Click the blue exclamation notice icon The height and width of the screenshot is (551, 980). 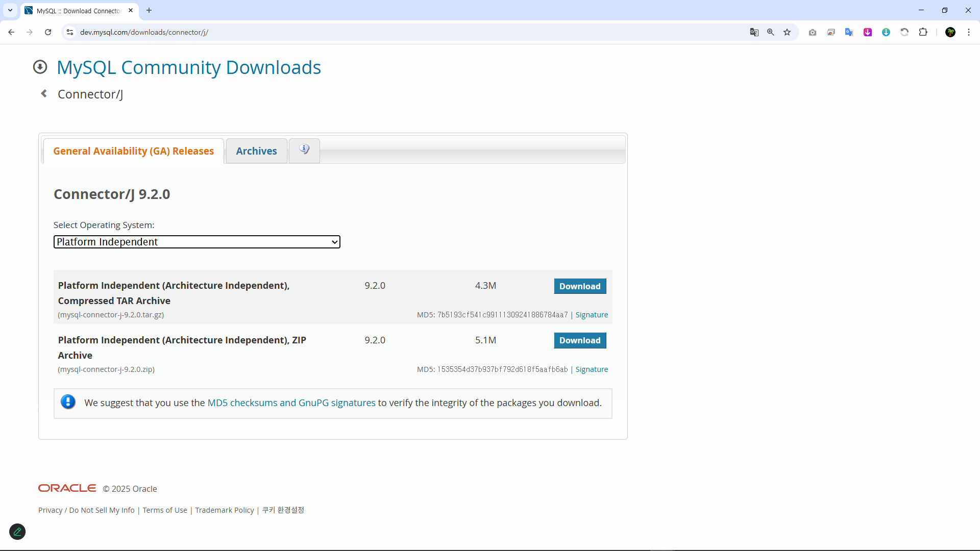(x=68, y=402)
